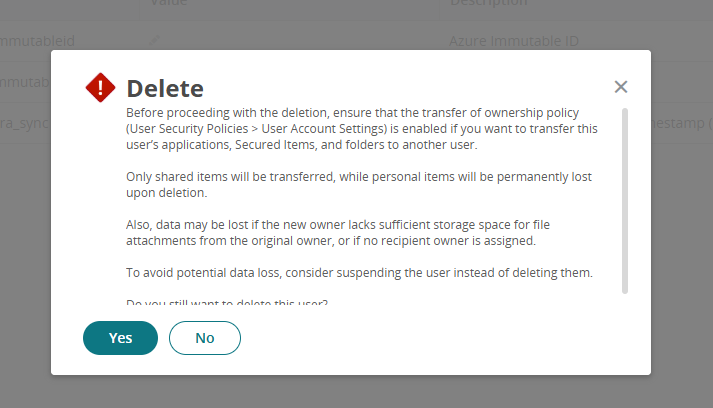Close the Delete dialog with X
This screenshot has height=408, width=713.
tap(621, 87)
